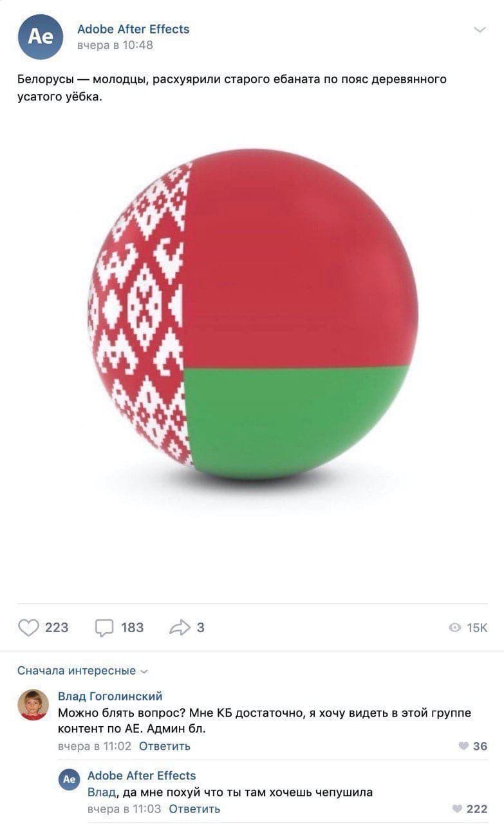This screenshot has height=824, width=504.
Task: Click the Adobe After Effects group name in the post header
Action: [x=133, y=29]
